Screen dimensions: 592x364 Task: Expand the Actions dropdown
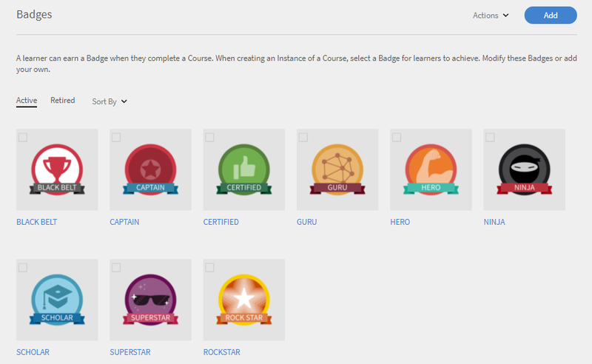point(491,16)
